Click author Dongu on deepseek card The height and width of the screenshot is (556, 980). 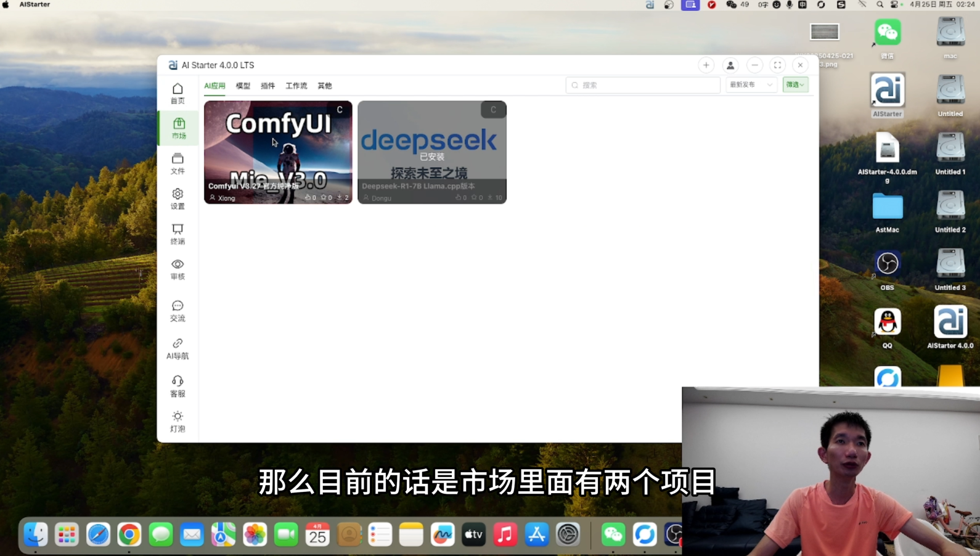click(377, 198)
